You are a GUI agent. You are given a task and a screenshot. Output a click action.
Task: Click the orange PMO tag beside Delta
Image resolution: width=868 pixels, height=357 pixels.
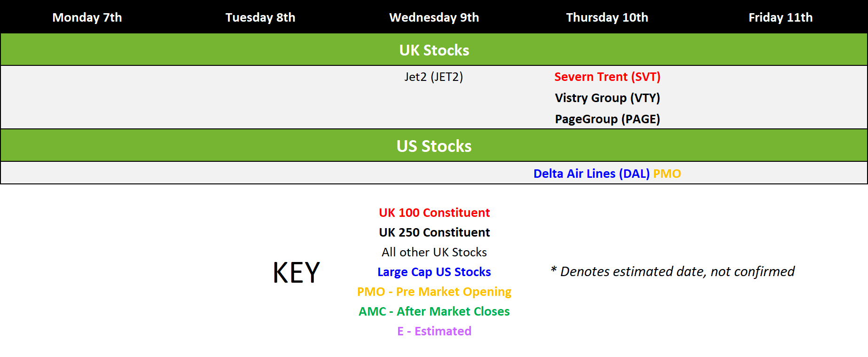click(667, 174)
